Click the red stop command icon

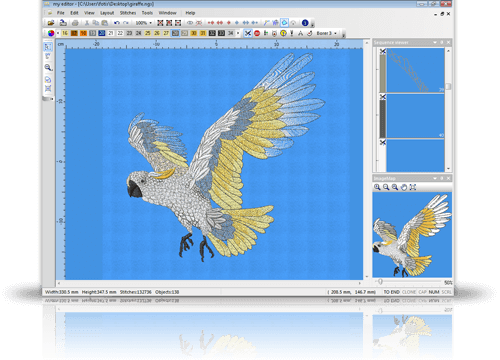point(257,33)
